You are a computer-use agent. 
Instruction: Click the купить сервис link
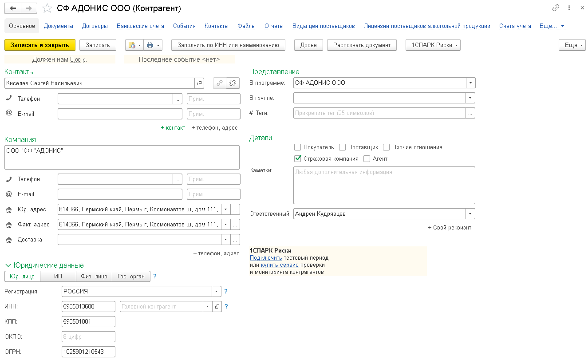[280, 265]
